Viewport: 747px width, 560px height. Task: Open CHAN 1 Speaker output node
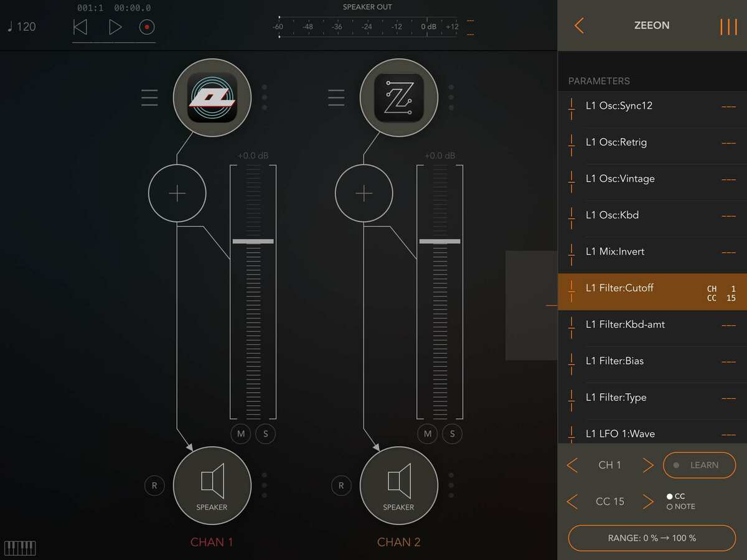212,486
